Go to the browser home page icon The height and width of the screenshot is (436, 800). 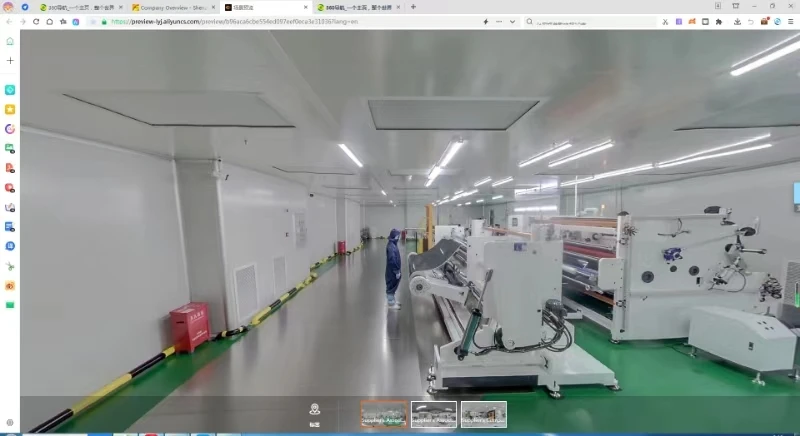pyautogui.click(x=50, y=21)
